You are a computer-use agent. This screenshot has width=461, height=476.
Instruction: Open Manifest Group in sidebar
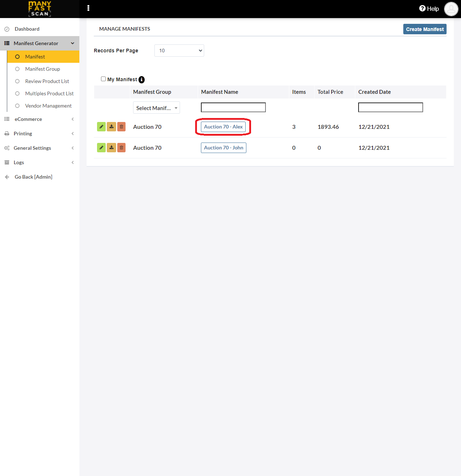click(x=43, y=69)
